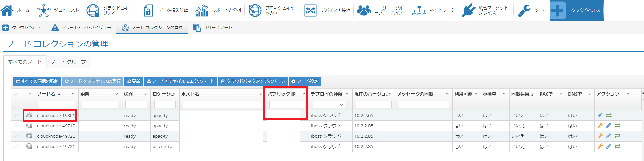644x161 pixels.
Task: Open ホスト名 column dropdown arrow
Action: 261,94
